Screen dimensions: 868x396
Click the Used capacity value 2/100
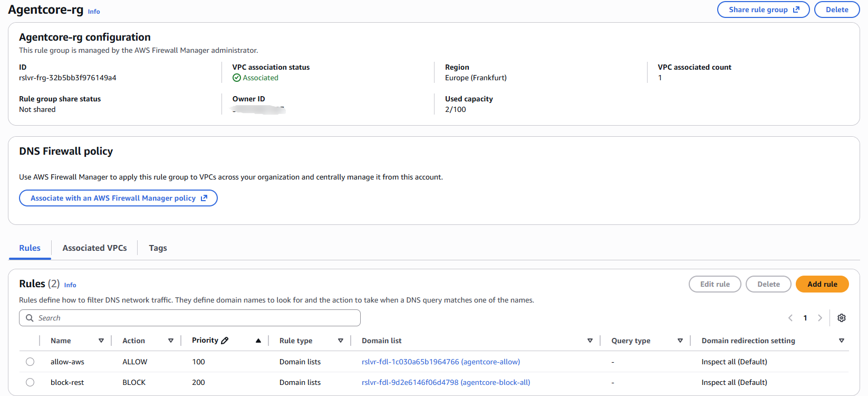tap(456, 109)
